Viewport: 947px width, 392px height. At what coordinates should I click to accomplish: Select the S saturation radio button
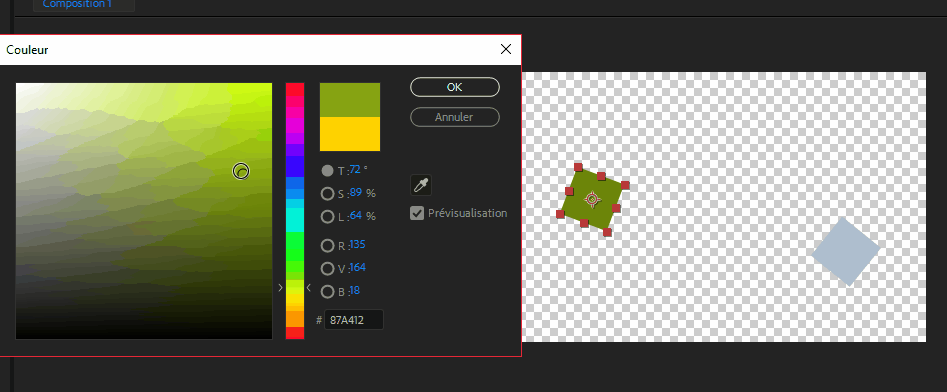click(327, 194)
